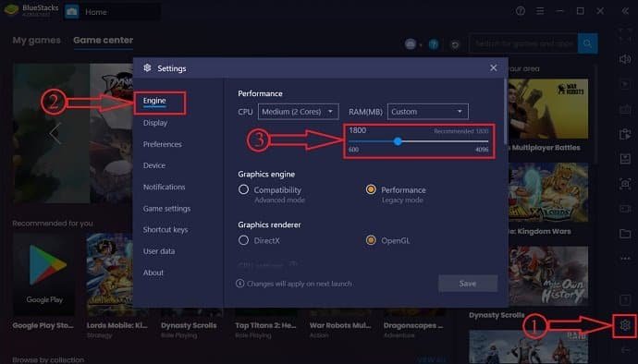This screenshot has height=364, width=638.
Task: Click the volume speaker icon in sidebar
Action: [625, 59]
